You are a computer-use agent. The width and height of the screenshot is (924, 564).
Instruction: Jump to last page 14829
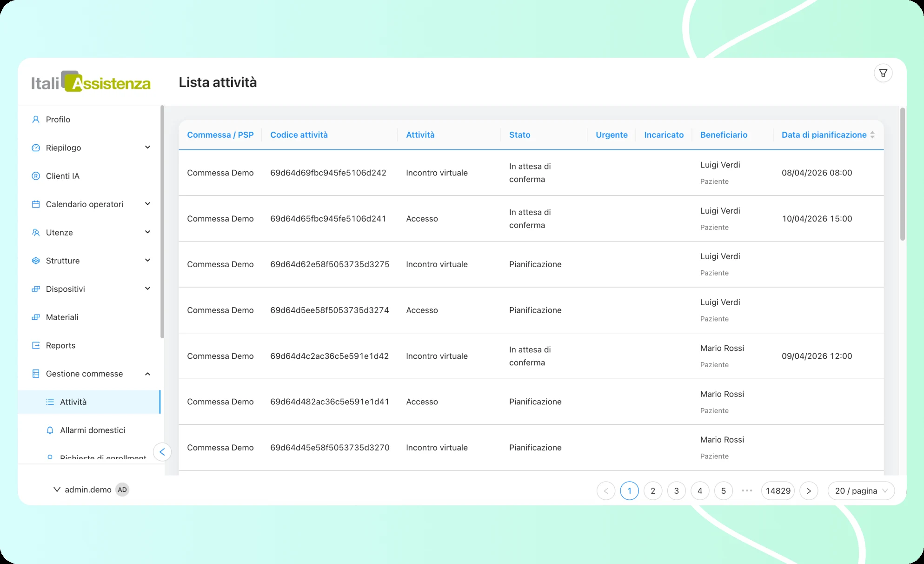click(778, 491)
